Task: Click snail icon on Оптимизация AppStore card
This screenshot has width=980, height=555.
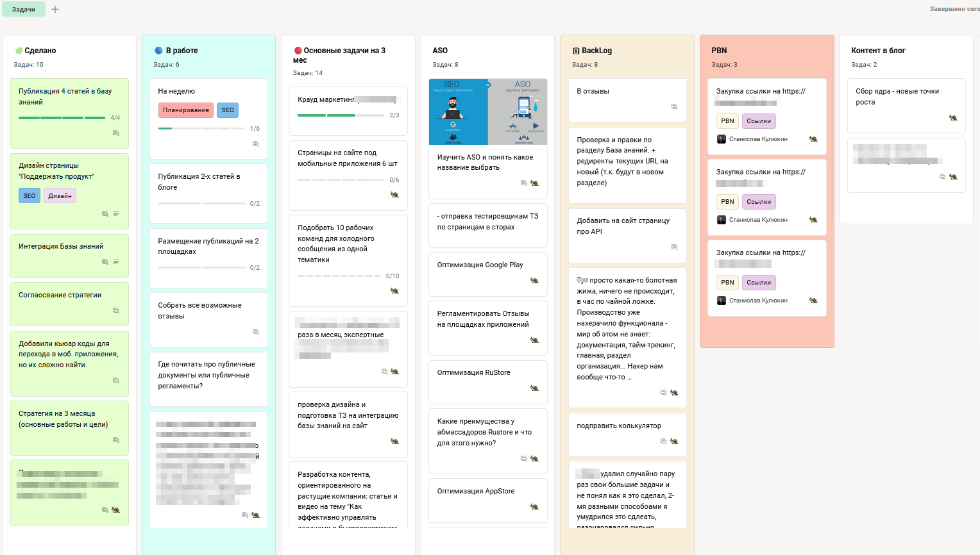Action: tap(534, 507)
